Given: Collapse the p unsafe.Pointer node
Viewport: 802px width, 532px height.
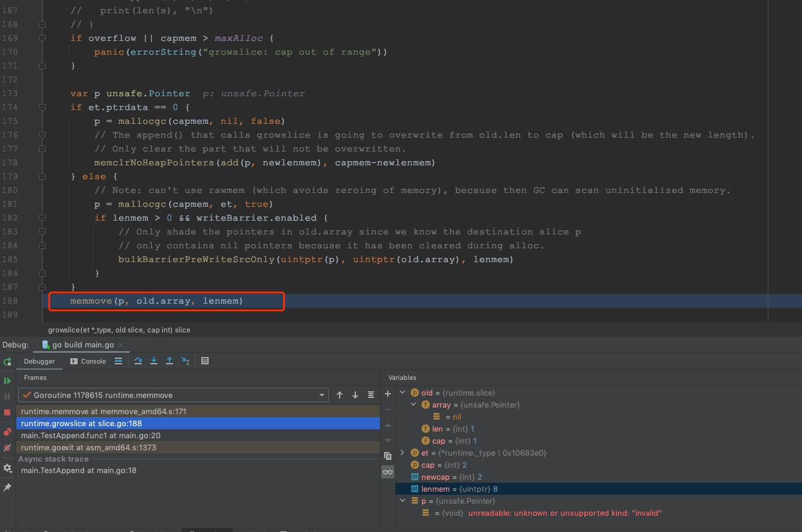Looking at the screenshot, I should (403, 501).
